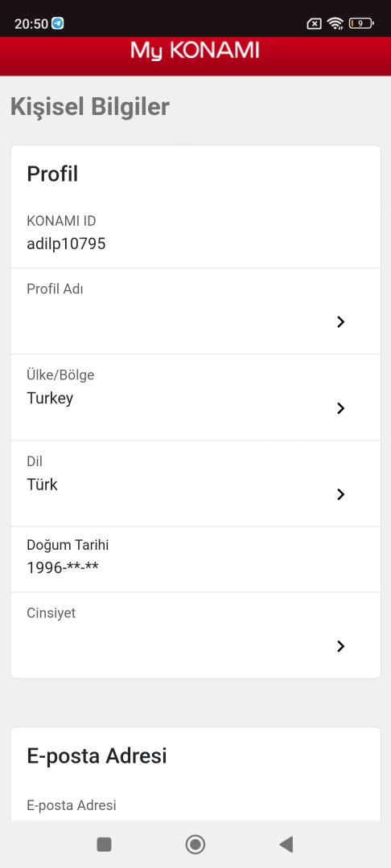
Task: Open the Profil Adı chevron arrow
Action: [340, 321]
